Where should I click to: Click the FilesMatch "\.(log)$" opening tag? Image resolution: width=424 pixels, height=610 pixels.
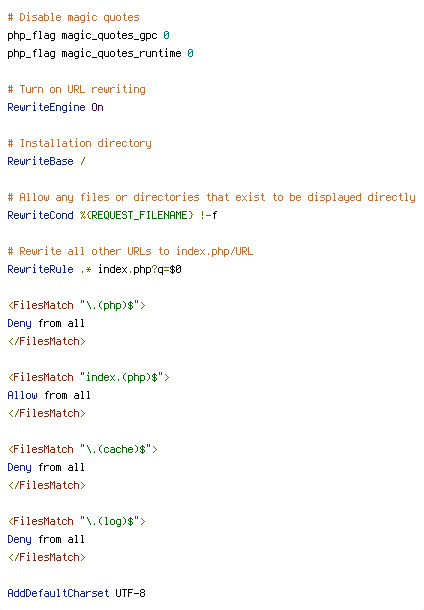pyautogui.click(x=77, y=521)
